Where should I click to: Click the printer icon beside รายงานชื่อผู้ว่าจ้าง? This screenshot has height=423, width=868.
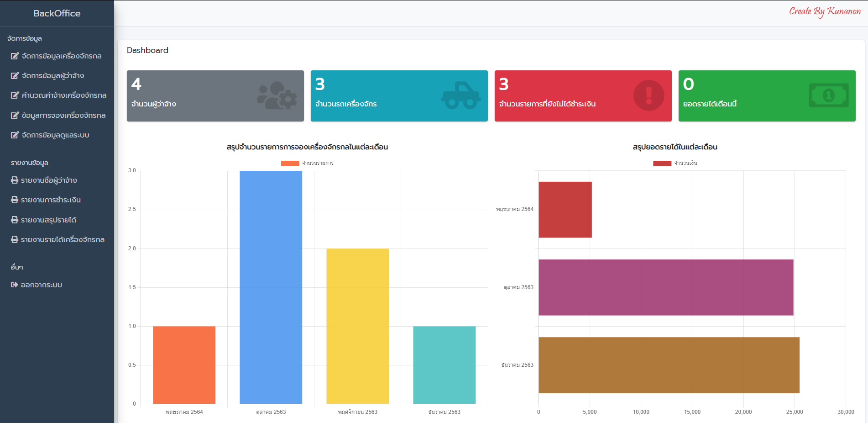[x=15, y=180]
